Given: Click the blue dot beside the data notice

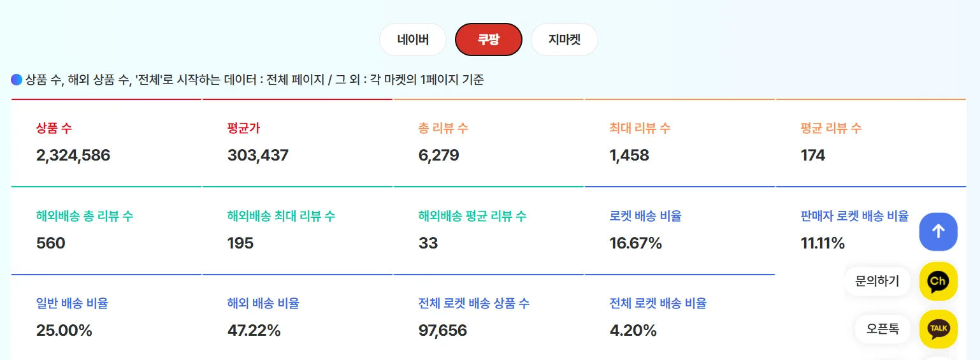Looking at the screenshot, I should click(17, 80).
